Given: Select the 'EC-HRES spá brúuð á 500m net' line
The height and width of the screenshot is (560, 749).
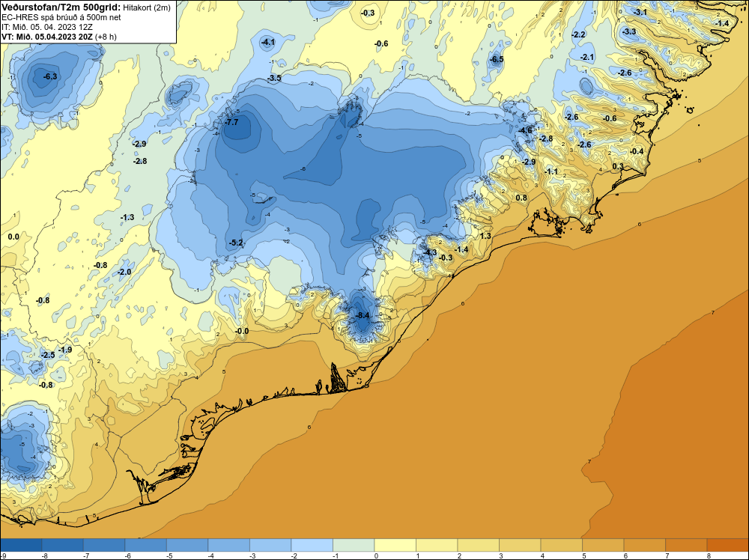Looking at the screenshot, I should coord(61,17).
